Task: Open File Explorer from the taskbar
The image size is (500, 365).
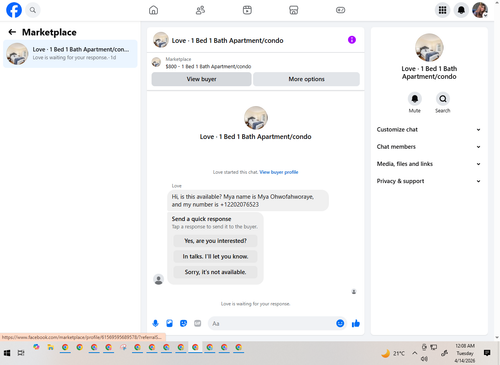Action: [x=50, y=348]
